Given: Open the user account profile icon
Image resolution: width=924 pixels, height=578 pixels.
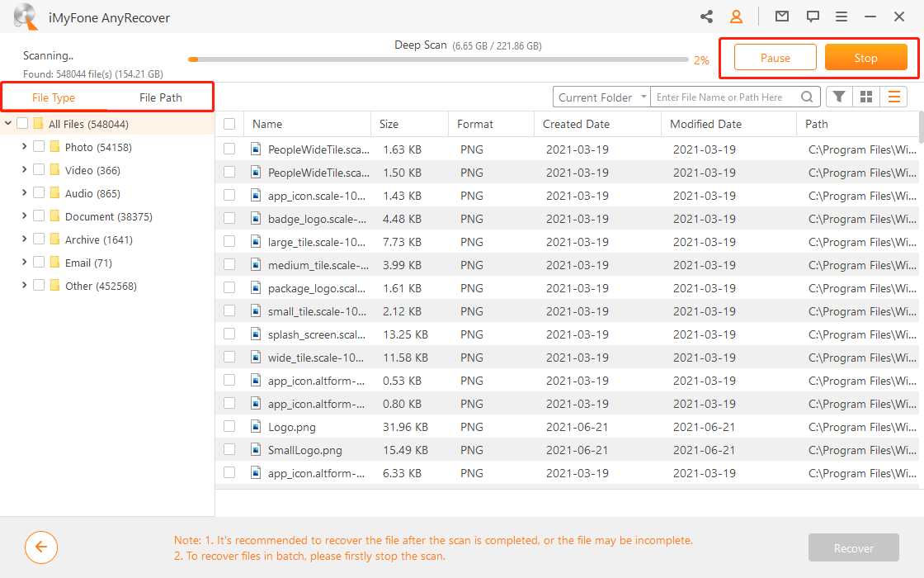Looking at the screenshot, I should pos(736,17).
